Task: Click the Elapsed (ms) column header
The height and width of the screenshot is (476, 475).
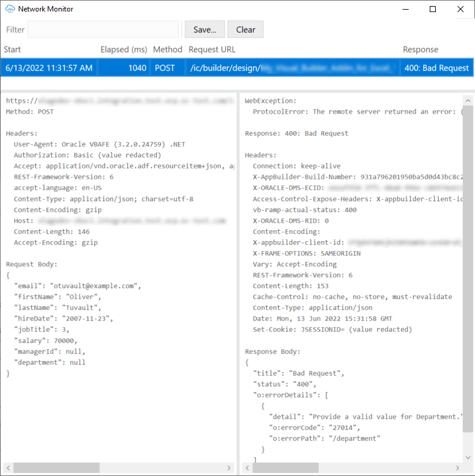Action: 124,50
